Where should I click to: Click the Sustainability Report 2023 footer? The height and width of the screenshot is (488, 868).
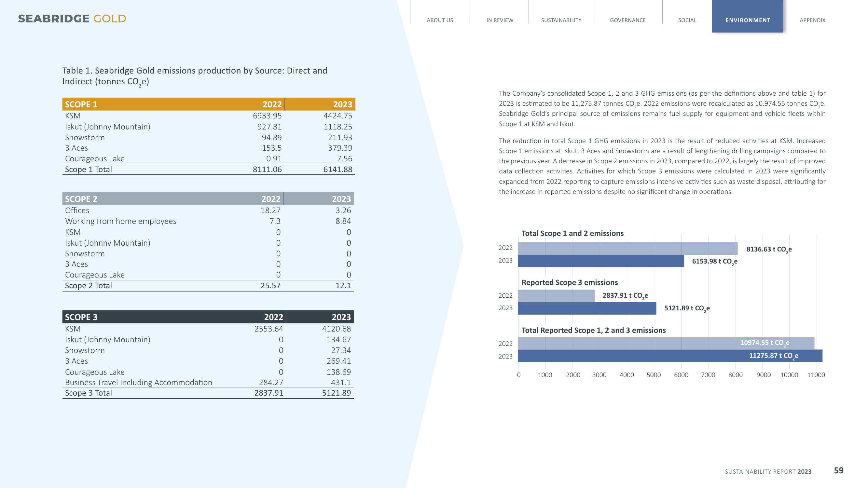tap(768, 471)
